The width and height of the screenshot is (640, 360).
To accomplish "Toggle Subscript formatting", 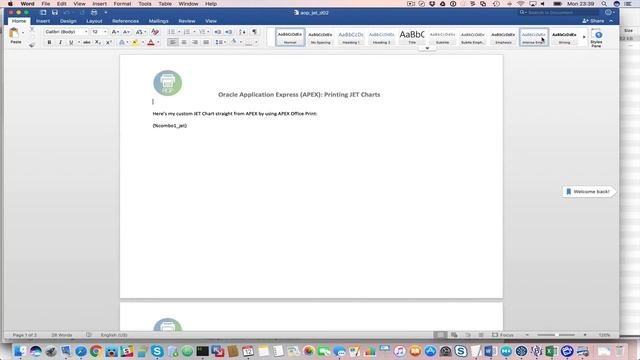I will point(98,42).
